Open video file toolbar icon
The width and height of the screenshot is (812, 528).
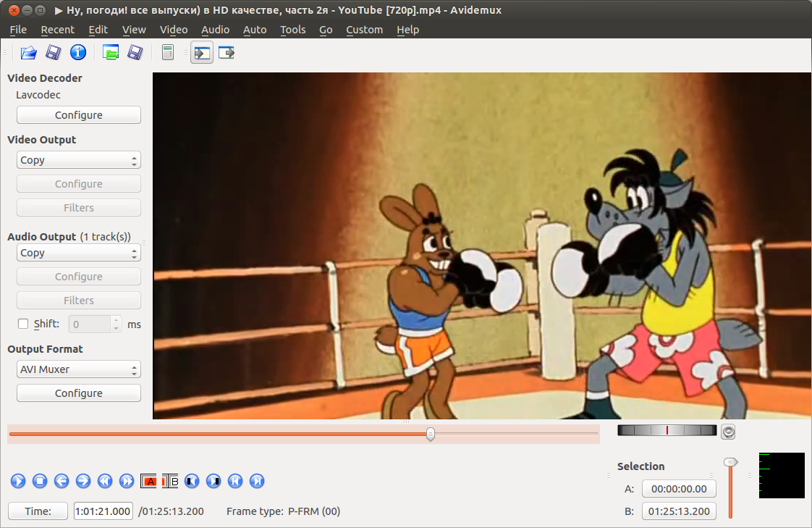point(28,52)
